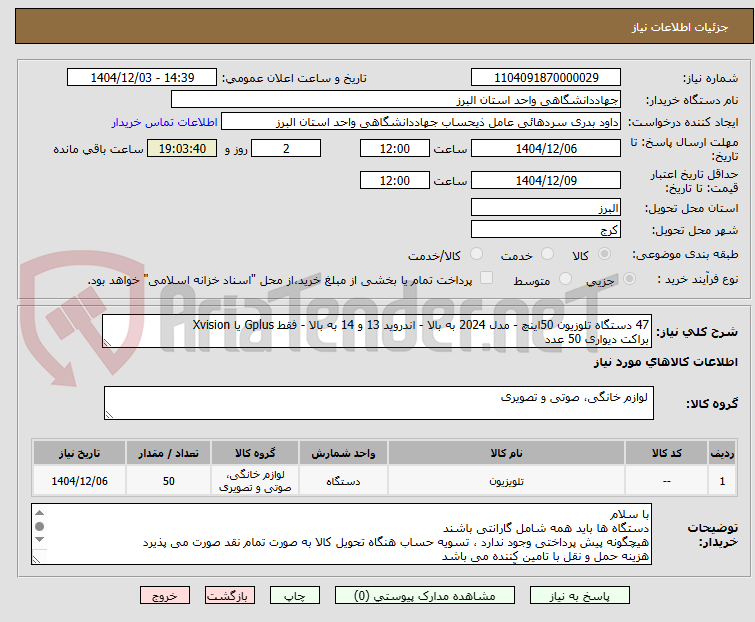Viewport: 755px width, 622px height.
Task: Click the تلویزیون item name cell
Action: pos(507,481)
